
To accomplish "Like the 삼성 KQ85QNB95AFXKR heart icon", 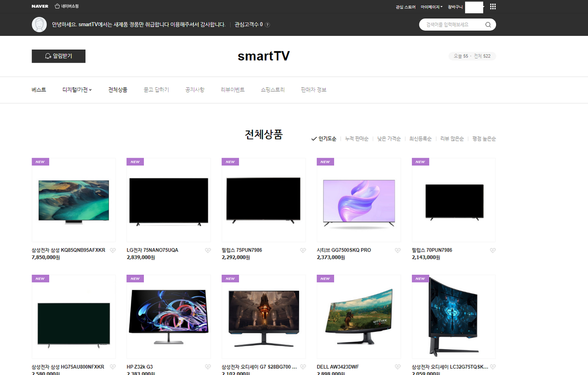I will (113, 250).
